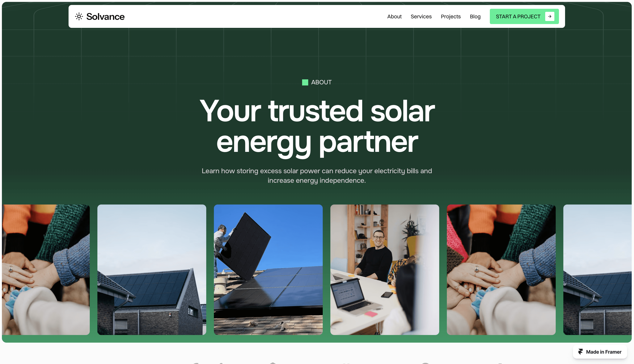Click the Solvance wordmark text
This screenshot has height=364, width=634.
click(105, 16)
